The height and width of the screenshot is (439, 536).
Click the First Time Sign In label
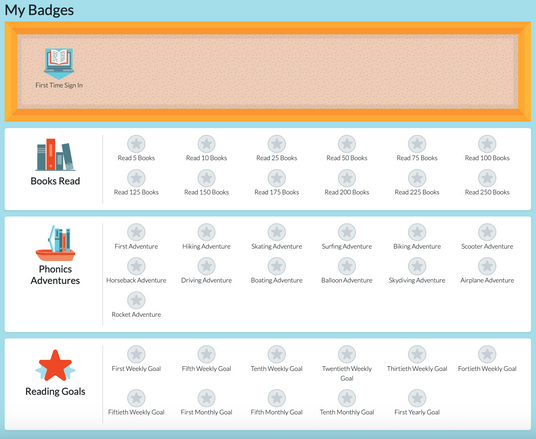59,85
